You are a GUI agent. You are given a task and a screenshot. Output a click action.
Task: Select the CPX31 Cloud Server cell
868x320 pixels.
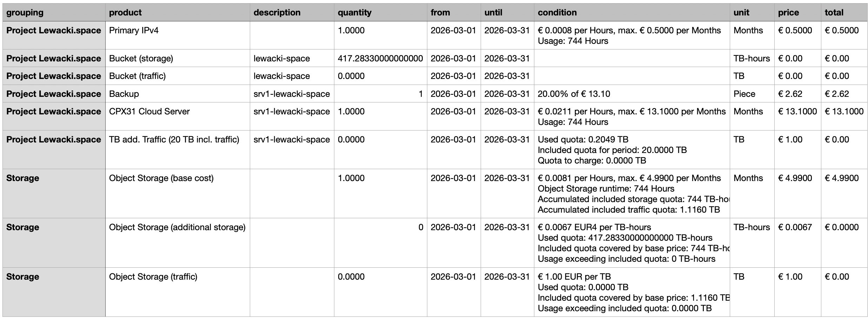[178, 116]
